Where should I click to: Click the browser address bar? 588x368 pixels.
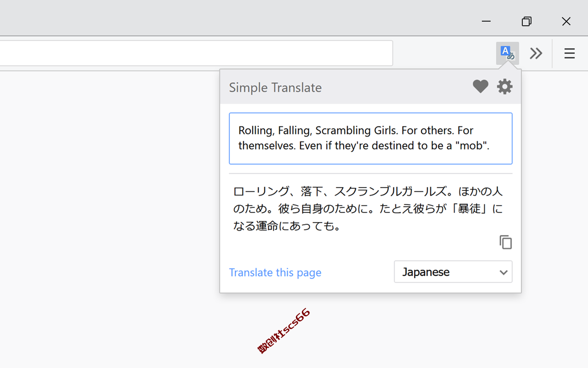tap(196, 53)
